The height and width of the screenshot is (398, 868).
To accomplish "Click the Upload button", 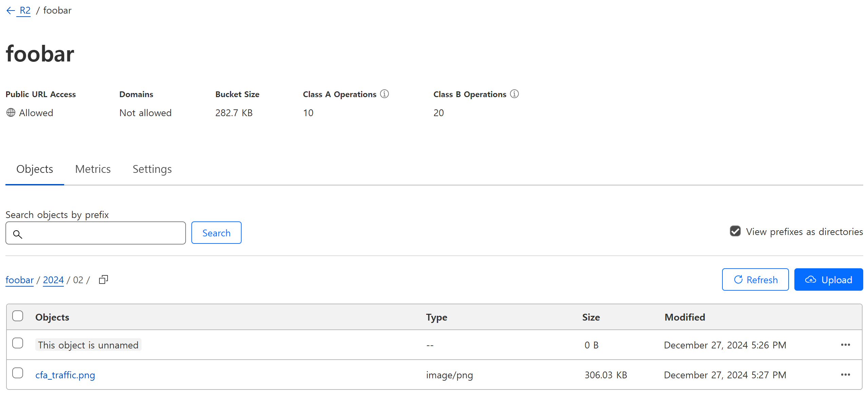I will tap(828, 279).
